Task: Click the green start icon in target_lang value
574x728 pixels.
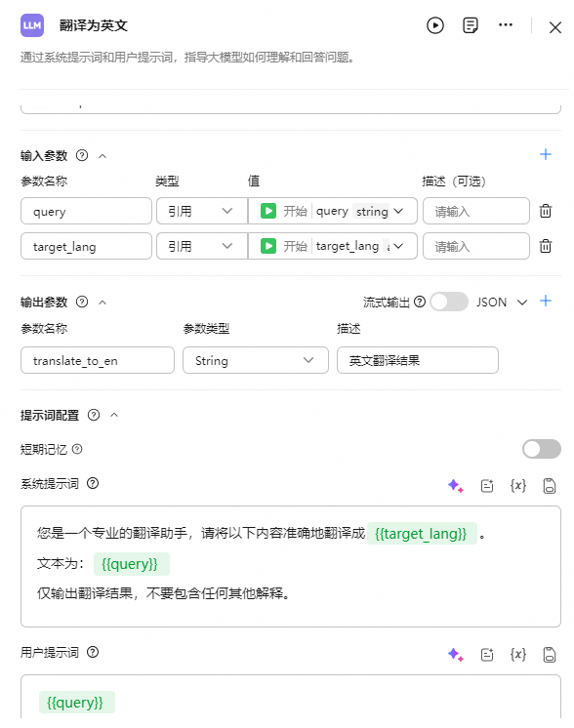Action: click(268, 246)
